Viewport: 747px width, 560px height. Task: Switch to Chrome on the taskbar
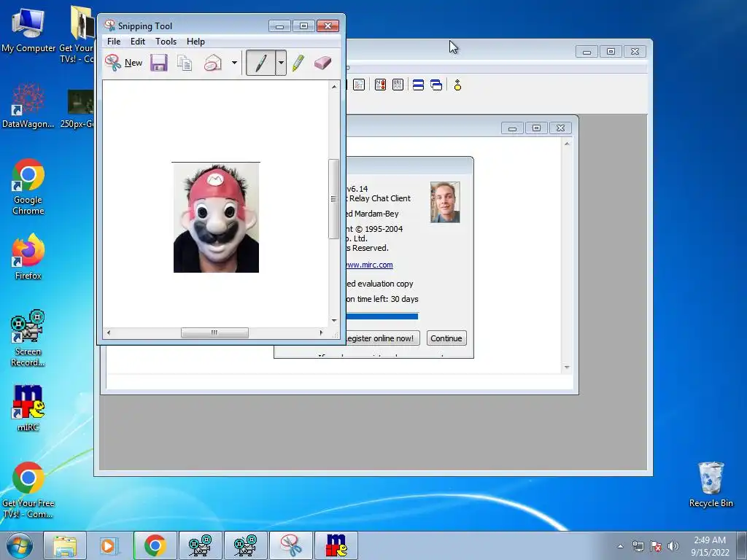pos(155,545)
